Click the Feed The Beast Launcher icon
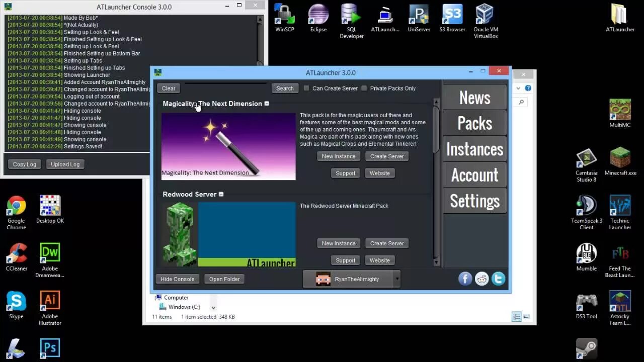Screen dimensions: 644x362 620,261
